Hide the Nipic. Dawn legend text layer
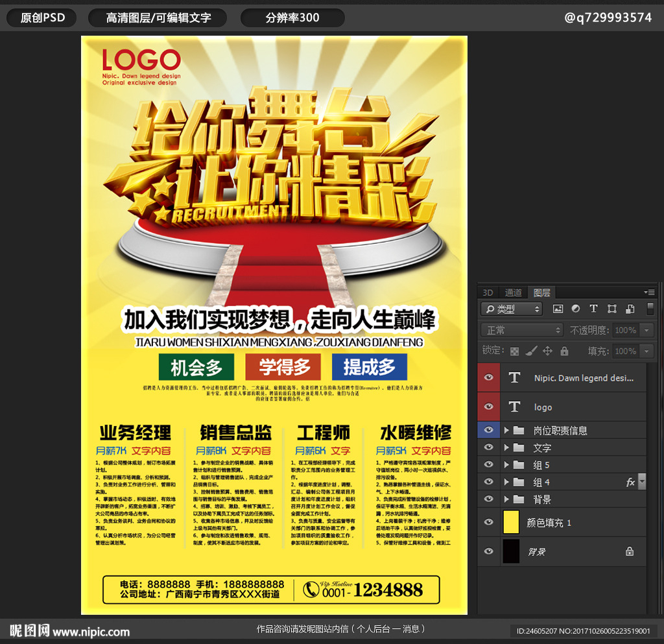664x644 pixels. (489, 377)
